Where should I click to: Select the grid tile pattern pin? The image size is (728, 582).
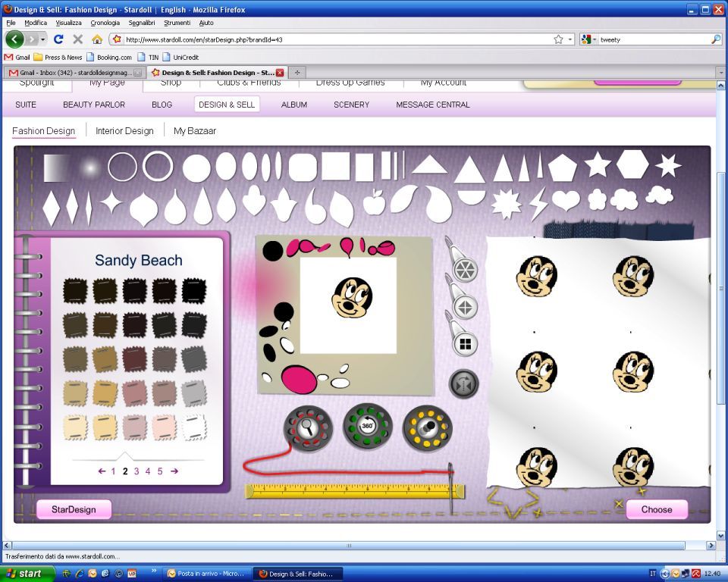point(465,344)
